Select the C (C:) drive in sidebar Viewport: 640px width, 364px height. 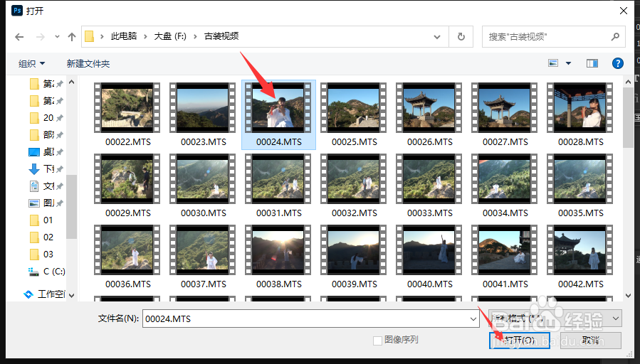point(46,272)
